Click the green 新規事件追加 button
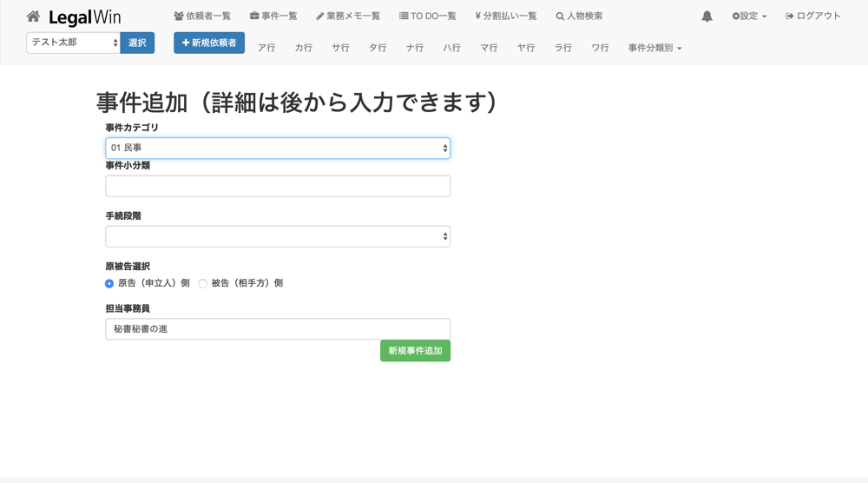Screen dimensions: 868x483 [415, 351]
